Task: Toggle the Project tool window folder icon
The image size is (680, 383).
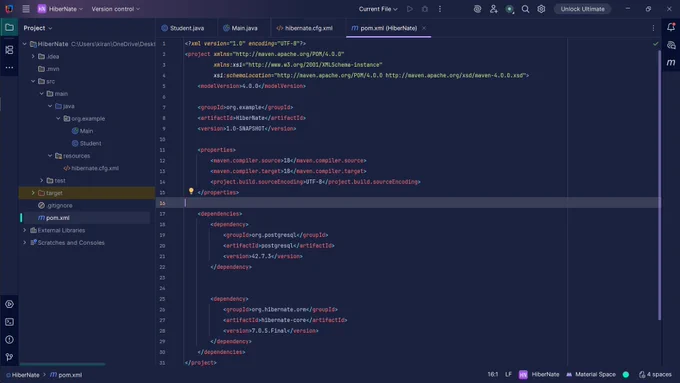Action: click(x=9, y=27)
